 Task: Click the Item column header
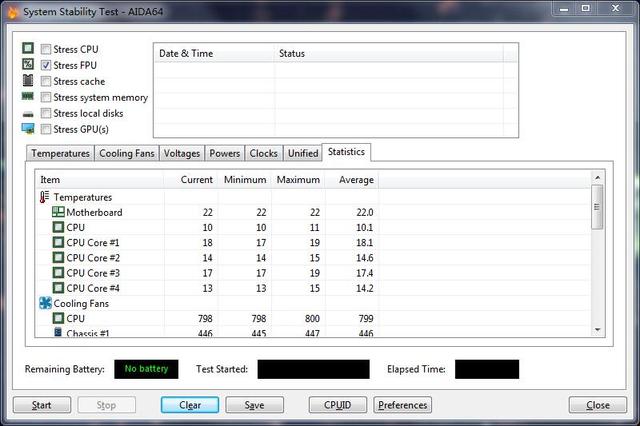point(99,180)
